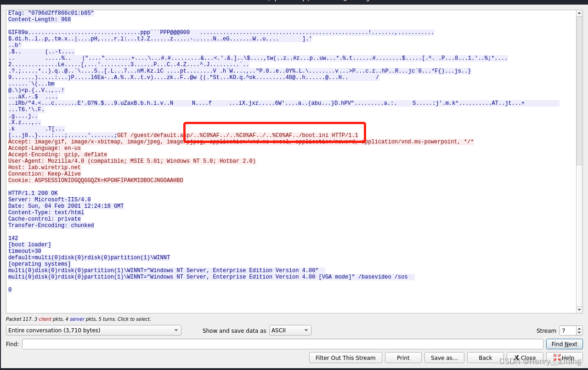Click the ETag header line
The image size is (588, 370).
point(51,13)
